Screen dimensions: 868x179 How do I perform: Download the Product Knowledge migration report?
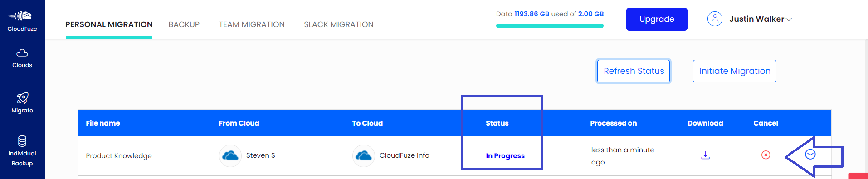point(705,155)
